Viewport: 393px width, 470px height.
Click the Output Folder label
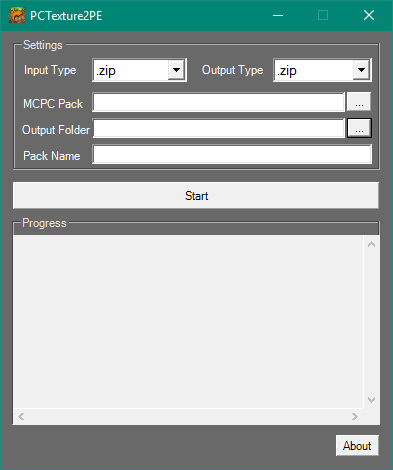[x=56, y=130]
